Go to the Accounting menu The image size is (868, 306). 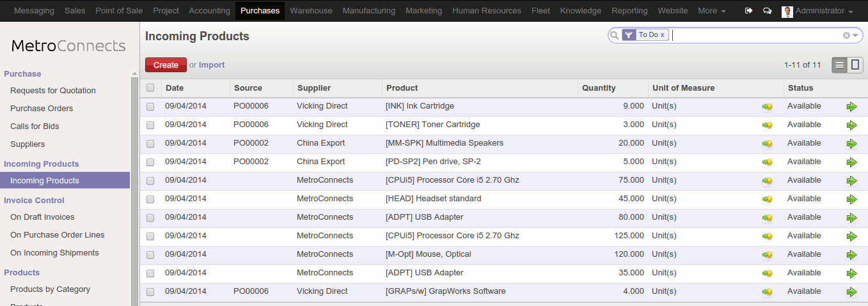coord(209,11)
